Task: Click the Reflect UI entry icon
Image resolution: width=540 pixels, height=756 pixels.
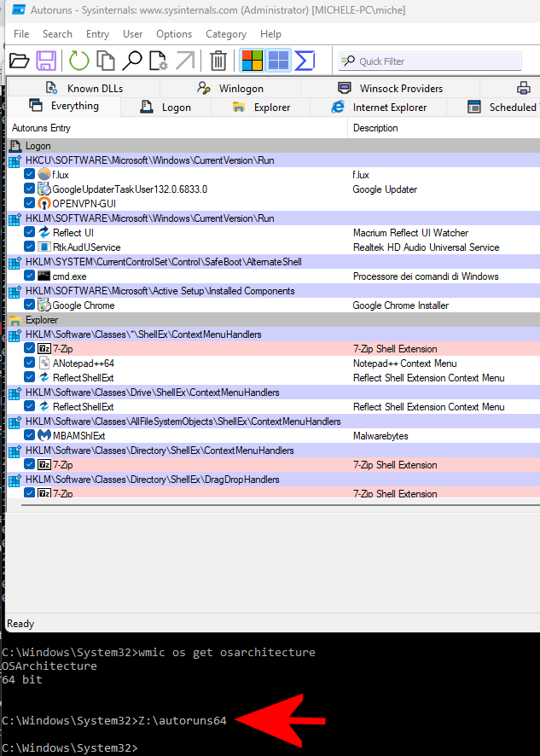Action: click(44, 232)
